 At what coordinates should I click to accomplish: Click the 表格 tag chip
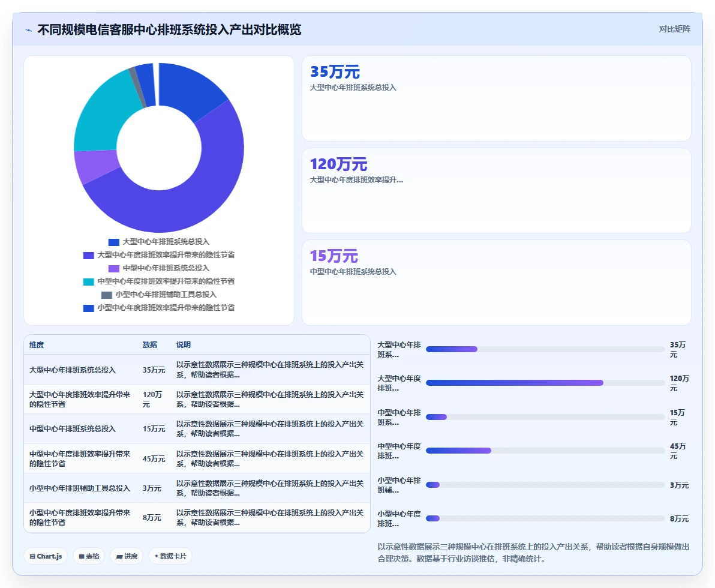89,556
